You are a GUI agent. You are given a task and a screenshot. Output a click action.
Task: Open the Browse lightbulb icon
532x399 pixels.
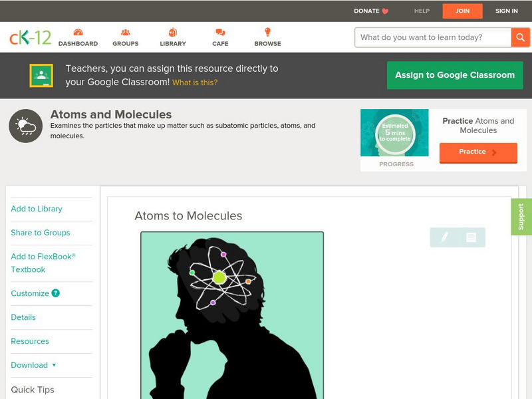(267, 32)
